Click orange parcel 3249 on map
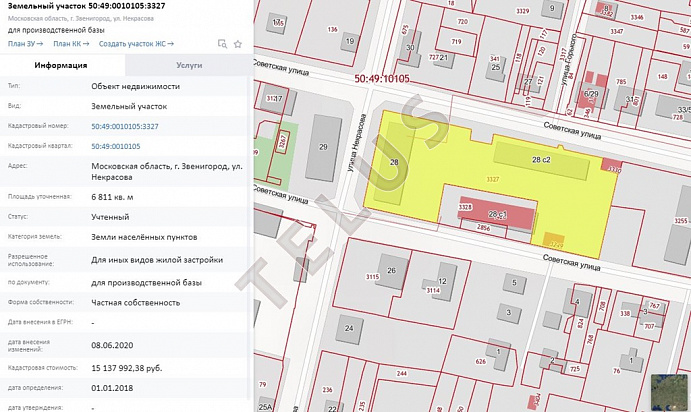Image resolution: width=691 pixels, height=412 pixels. tap(553, 241)
